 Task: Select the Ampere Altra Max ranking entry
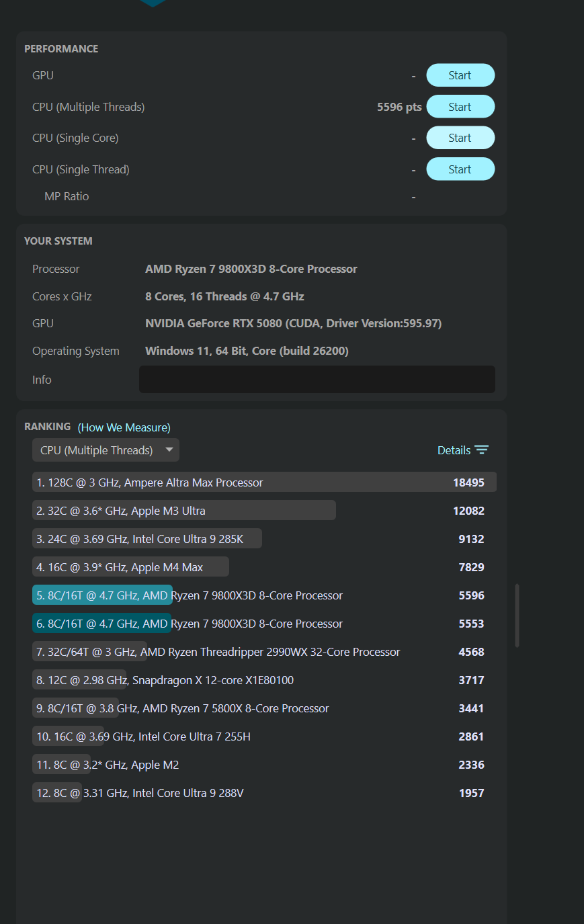click(263, 482)
